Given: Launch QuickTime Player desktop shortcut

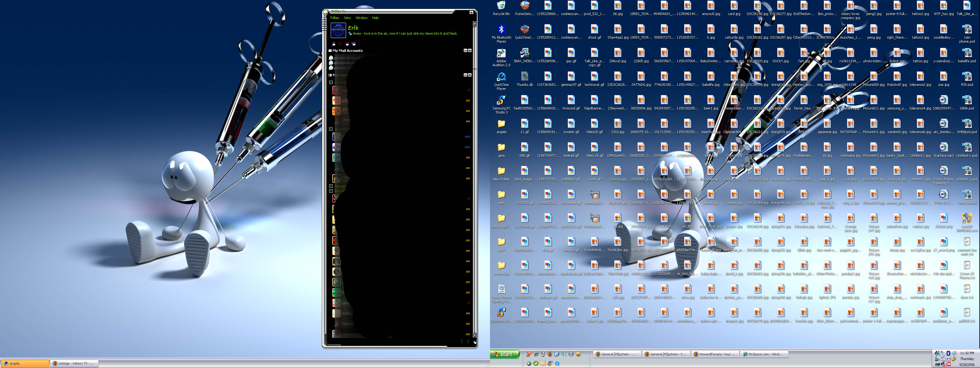Looking at the screenshot, I should (501, 81).
